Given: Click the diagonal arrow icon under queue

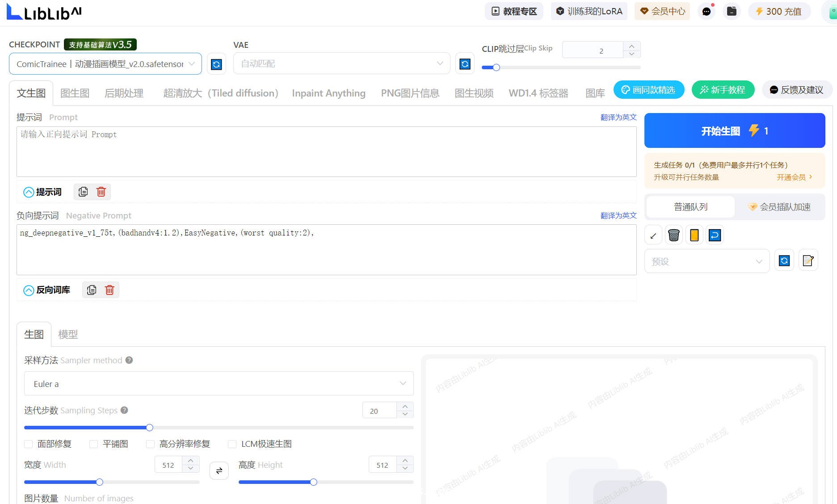Looking at the screenshot, I should point(653,235).
